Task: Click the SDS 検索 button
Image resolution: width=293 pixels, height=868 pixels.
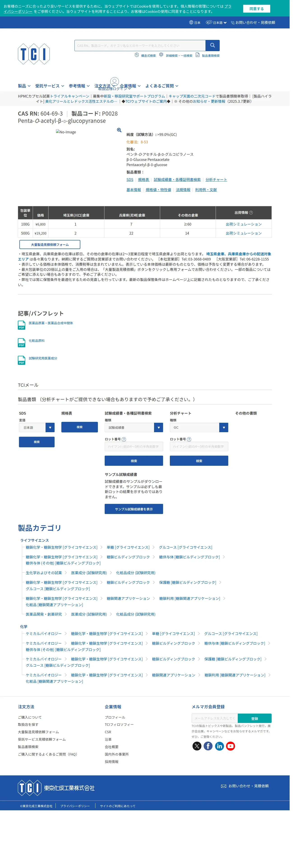Action: [x=37, y=442]
